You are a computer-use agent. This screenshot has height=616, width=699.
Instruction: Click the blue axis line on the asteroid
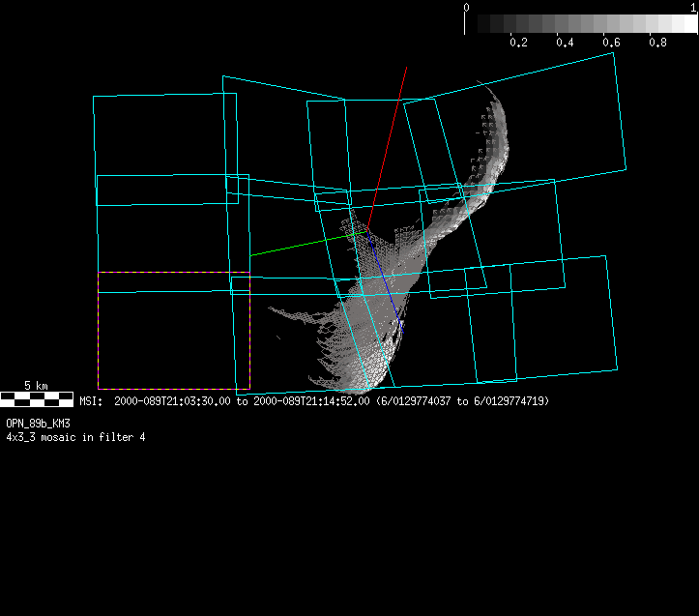[x=384, y=279]
